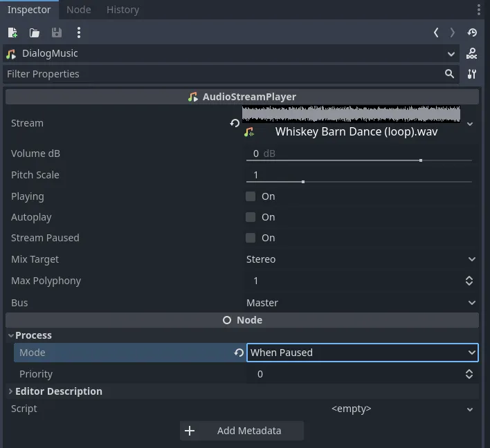Image resolution: width=490 pixels, height=448 pixels.
Task: Switch to the Node tab
Action: pos(79,10)
